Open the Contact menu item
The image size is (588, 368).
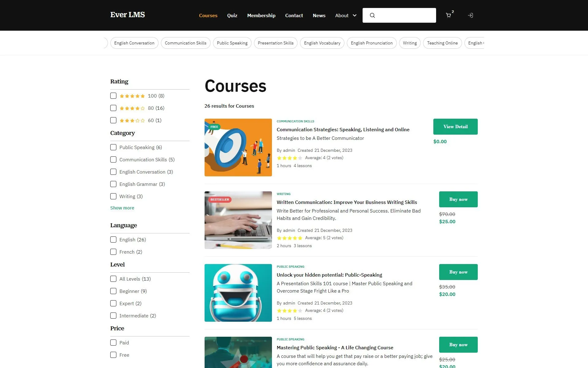294,15
